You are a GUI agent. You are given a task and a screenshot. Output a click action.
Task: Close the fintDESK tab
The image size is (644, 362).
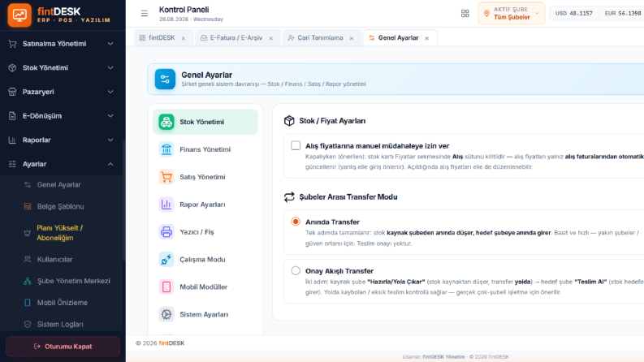(x=184, y=38)
